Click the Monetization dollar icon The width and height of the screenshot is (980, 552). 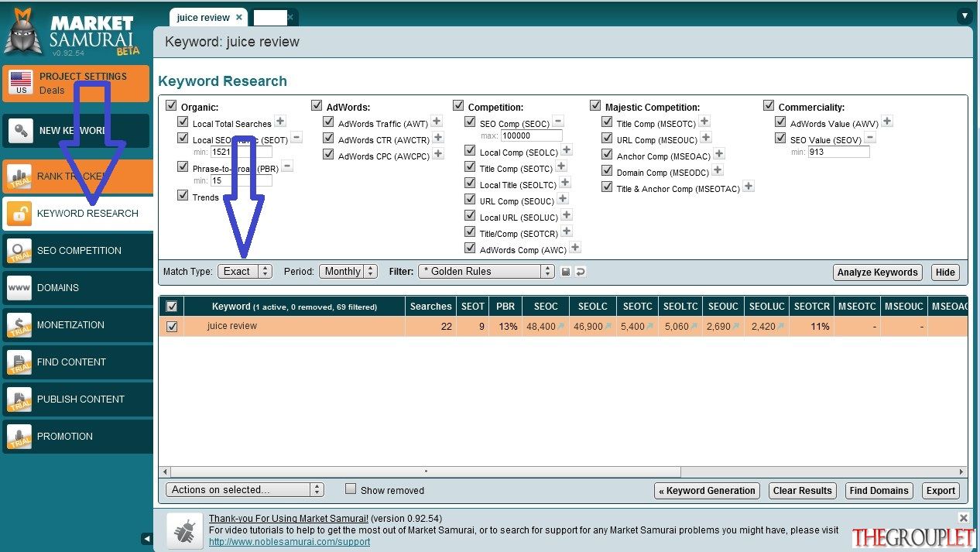pyautogui.click(x=19, y=324)
